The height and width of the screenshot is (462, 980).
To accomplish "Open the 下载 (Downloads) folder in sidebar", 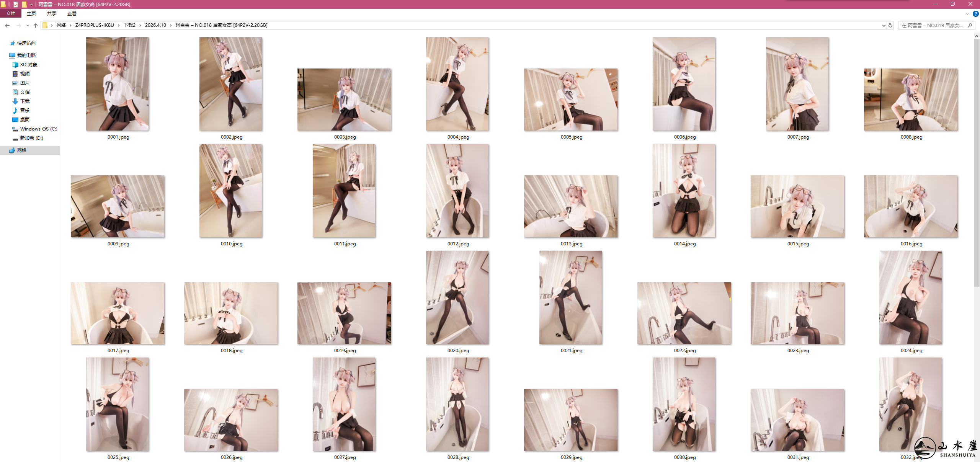I will (x=25, y=101).
